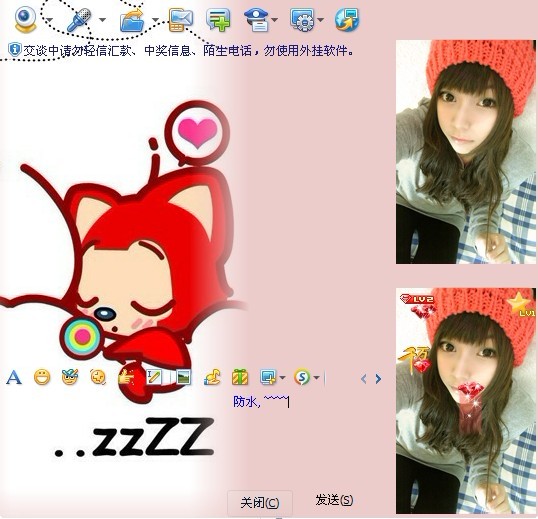Open font settings letter A
538x519 pixels.
(x=14, y=377)
